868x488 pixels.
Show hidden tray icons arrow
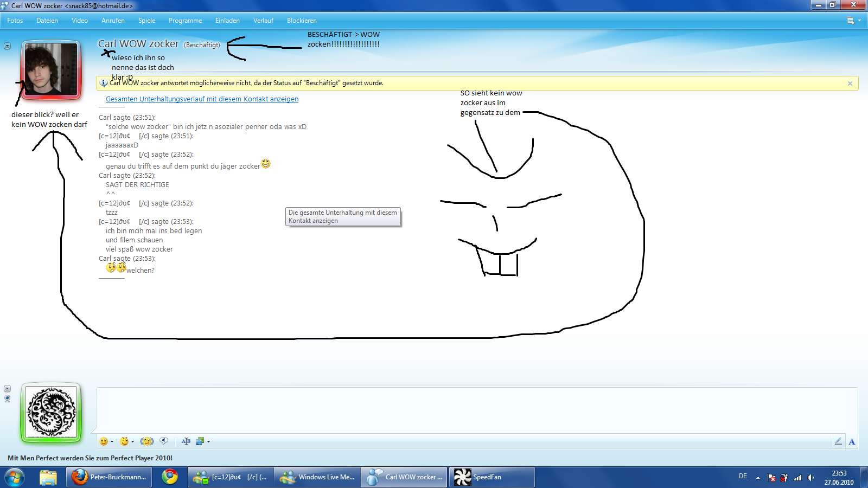tap(758, 478)
